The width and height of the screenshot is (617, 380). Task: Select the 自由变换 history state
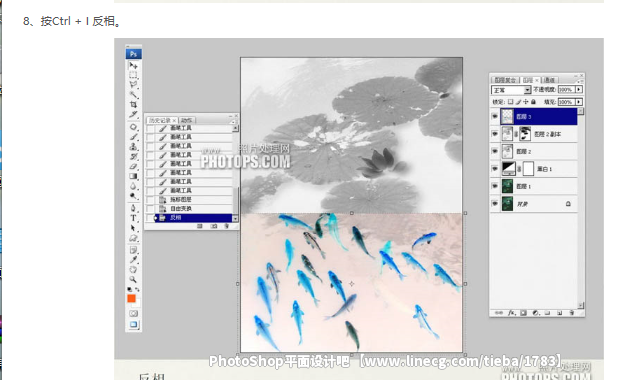tap(189, 208)
